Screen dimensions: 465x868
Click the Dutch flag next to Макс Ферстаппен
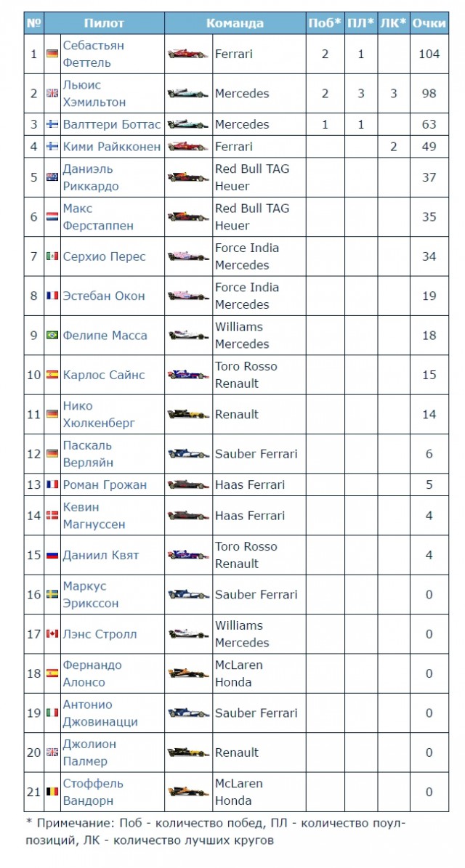click(52, 217)
